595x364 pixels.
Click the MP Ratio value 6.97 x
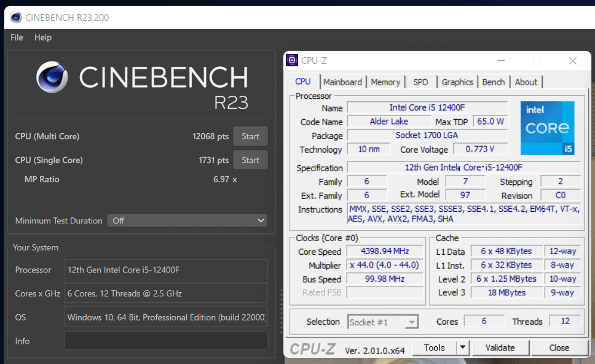(x=225, y=179)
